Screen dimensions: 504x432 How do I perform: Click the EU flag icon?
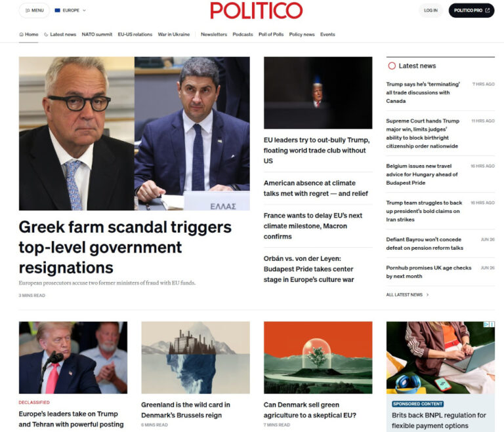coord(58,10)
